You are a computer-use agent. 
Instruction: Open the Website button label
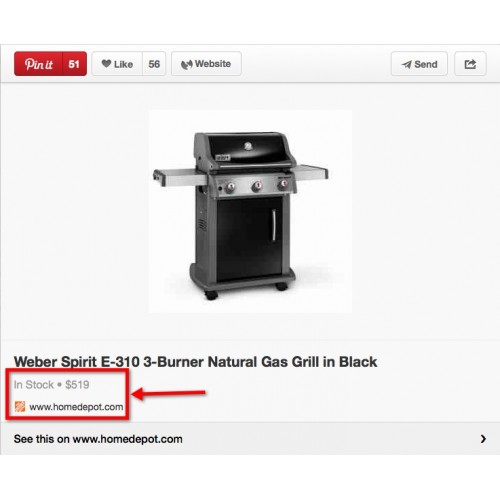point(213,64)
